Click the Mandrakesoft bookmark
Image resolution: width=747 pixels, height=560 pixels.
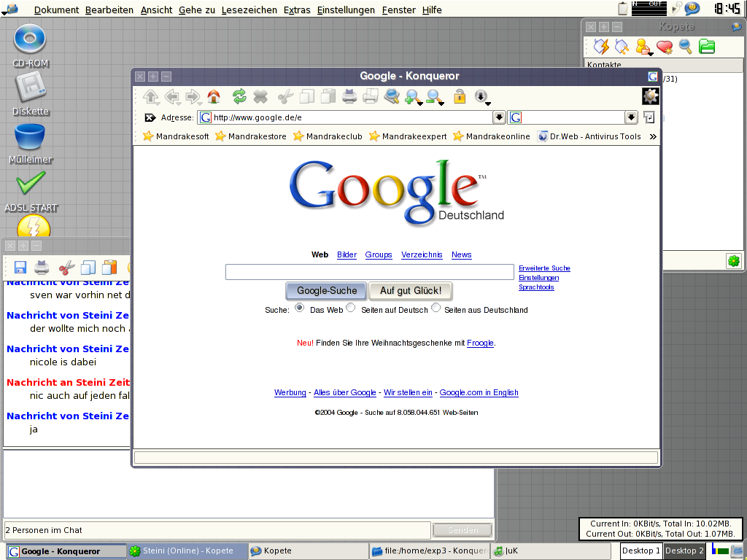click(176, 136)
